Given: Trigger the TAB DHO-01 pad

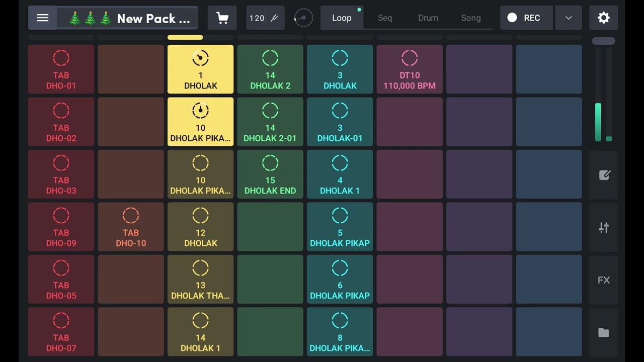Looking at the screenshot, I should (61, 69).
